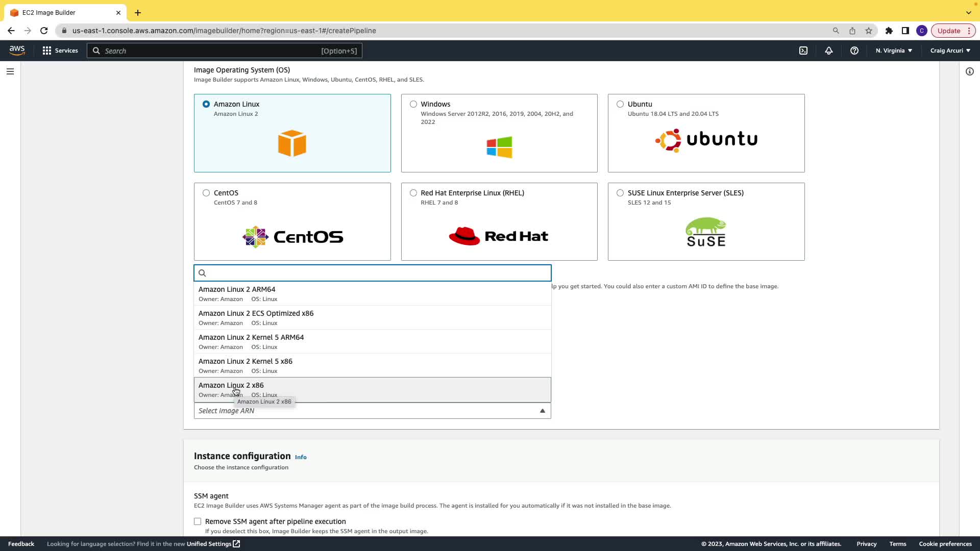Expand the left hamburger navigation menu

point(10,71)
